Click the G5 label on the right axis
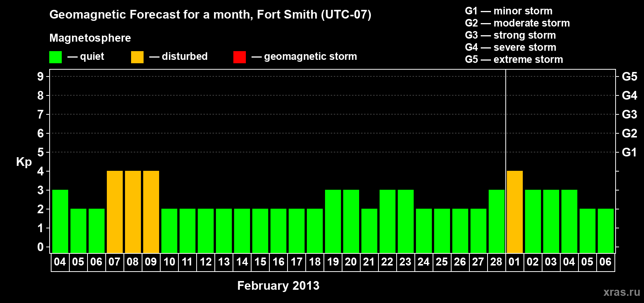This screenshot has width=644, height=303. (x=630, y=77)
